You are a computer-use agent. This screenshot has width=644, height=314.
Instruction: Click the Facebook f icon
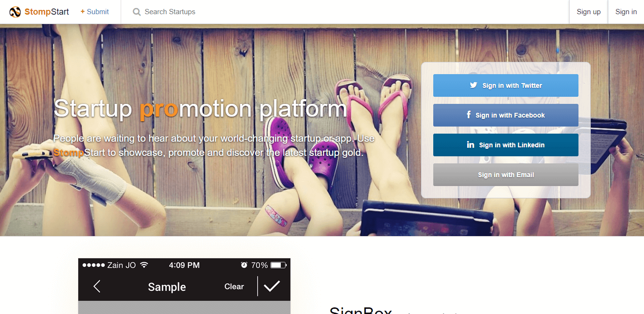pyautogui.click(x=469, y=115)
